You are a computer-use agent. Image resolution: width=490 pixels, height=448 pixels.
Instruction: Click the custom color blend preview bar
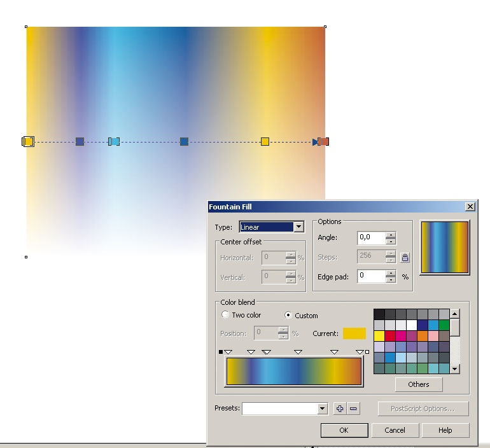coord(294,371)
